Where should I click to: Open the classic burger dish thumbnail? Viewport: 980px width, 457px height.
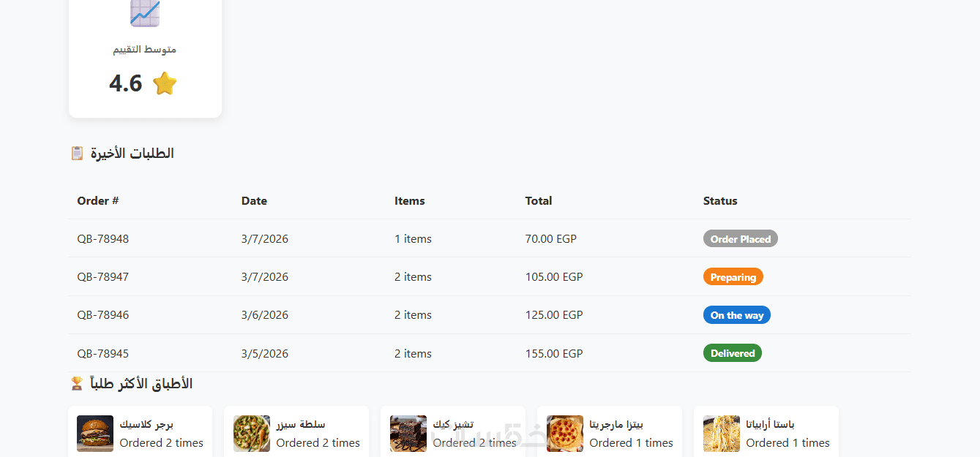click(95, 434)
